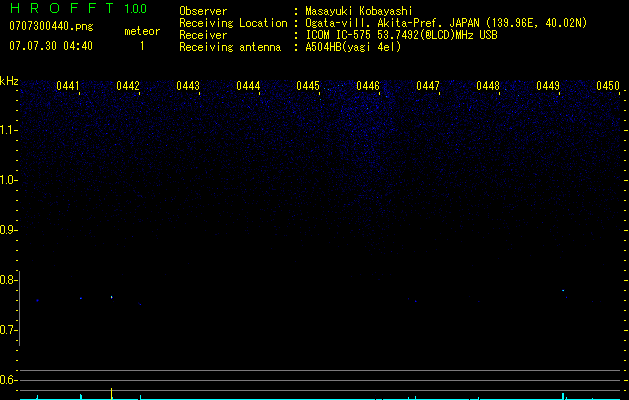
Task: Click the 0443 time marker
Action: click(x=188, y=86)
